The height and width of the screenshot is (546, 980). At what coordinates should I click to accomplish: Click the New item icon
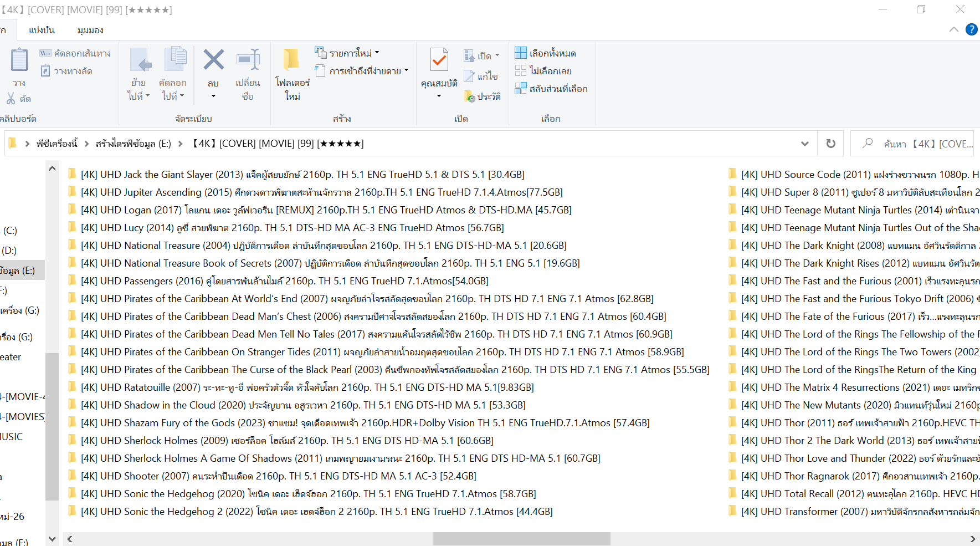tap(321, 53)
